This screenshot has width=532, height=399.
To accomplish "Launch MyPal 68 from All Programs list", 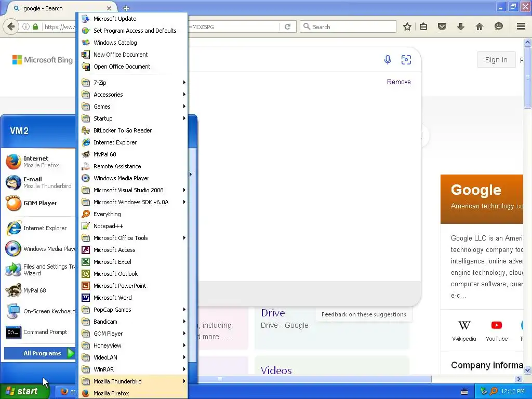I will pyautogui.click(x=133, y=154).
